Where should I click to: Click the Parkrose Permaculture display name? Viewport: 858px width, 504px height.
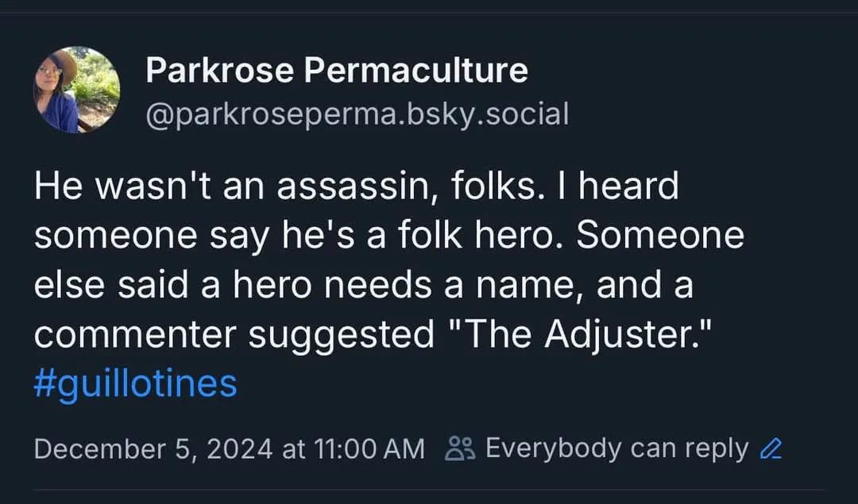point(337,71)
